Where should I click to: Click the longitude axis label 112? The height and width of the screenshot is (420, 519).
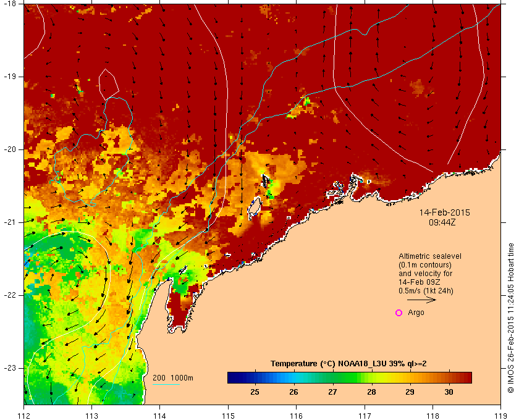click(x=24, y=416)
